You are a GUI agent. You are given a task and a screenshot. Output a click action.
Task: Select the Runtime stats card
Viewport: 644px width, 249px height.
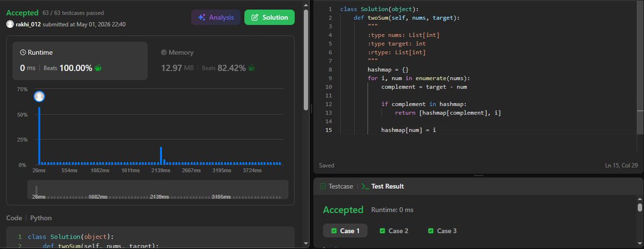[x=80, y=61]
